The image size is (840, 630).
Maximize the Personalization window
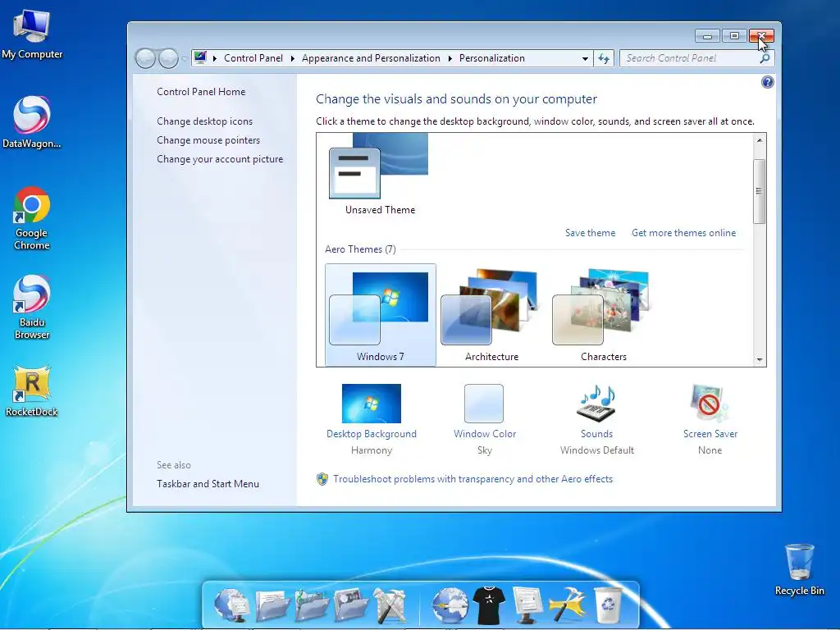(734, 36)
